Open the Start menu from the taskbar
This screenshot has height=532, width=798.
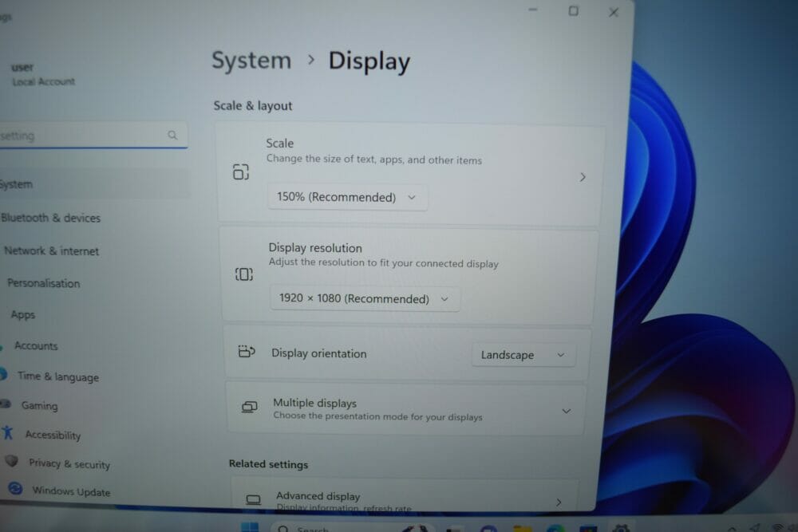coord(249,527)
